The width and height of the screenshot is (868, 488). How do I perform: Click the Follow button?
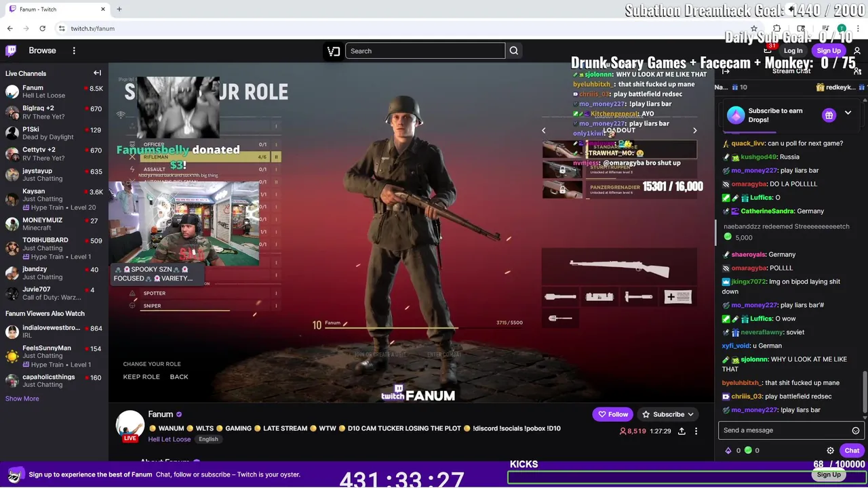coord(612,414)
